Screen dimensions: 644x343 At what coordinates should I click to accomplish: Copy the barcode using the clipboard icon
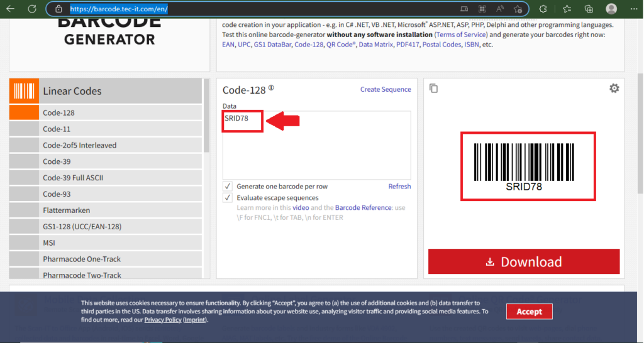[433, 89]
